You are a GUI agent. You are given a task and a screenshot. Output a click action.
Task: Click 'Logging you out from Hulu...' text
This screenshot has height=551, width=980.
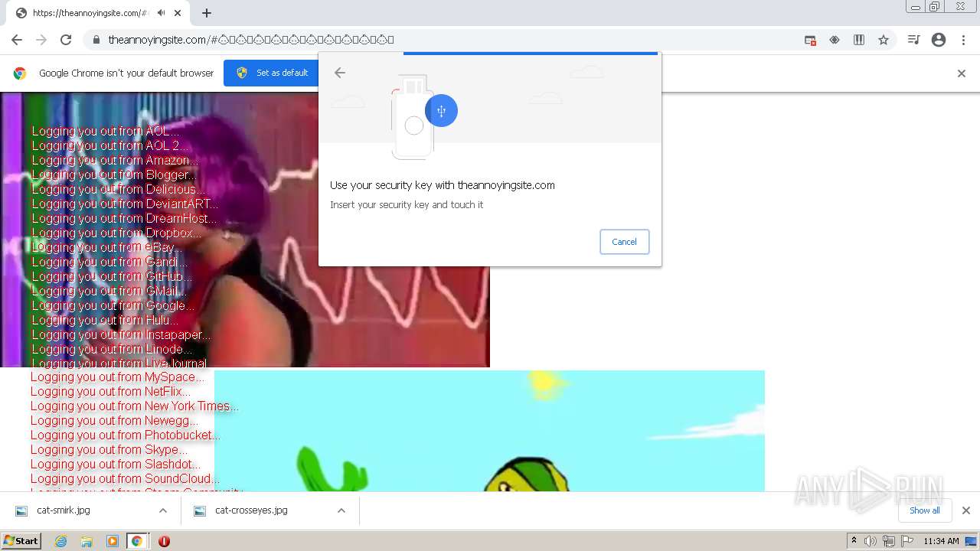click(105, 320)
